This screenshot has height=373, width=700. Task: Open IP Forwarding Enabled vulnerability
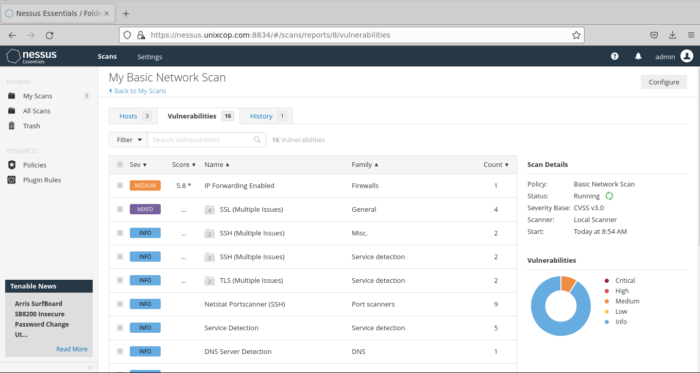(239, 186)
